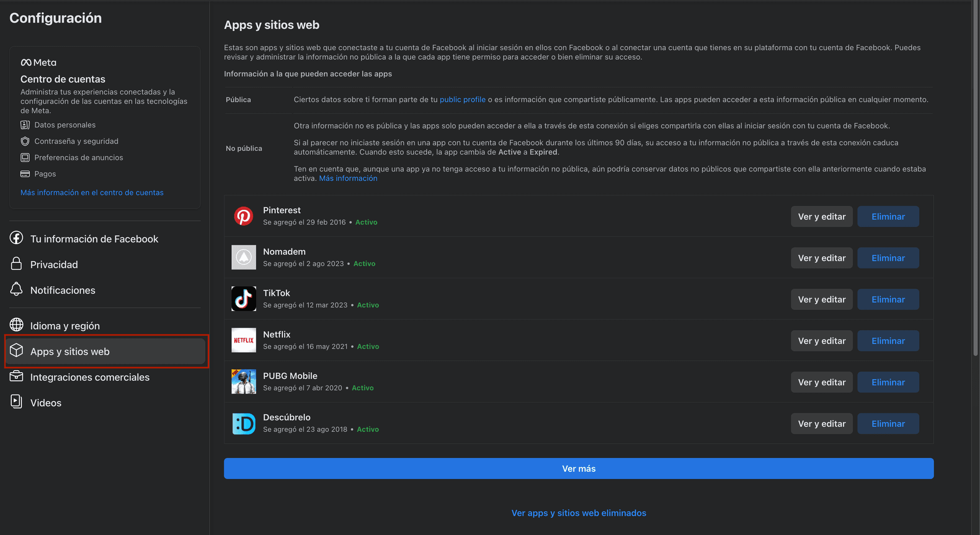Viewport: 980px width, 535px height.
Task: Remove TikTok with the Eliminar button
Action: [888, 299]
